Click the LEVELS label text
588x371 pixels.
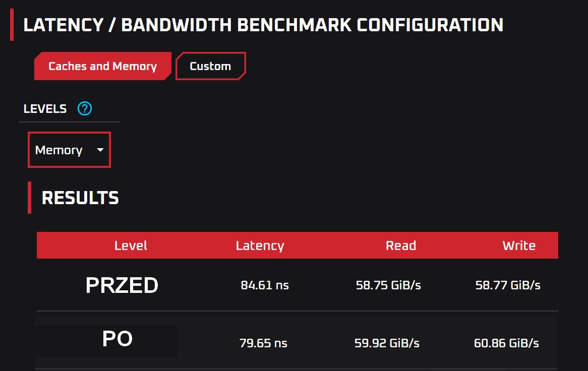point(45,109)
